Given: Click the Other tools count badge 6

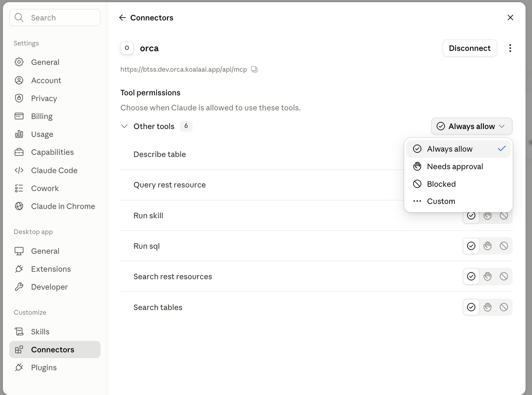Looking at the screenshot, I should pos(186,126).
